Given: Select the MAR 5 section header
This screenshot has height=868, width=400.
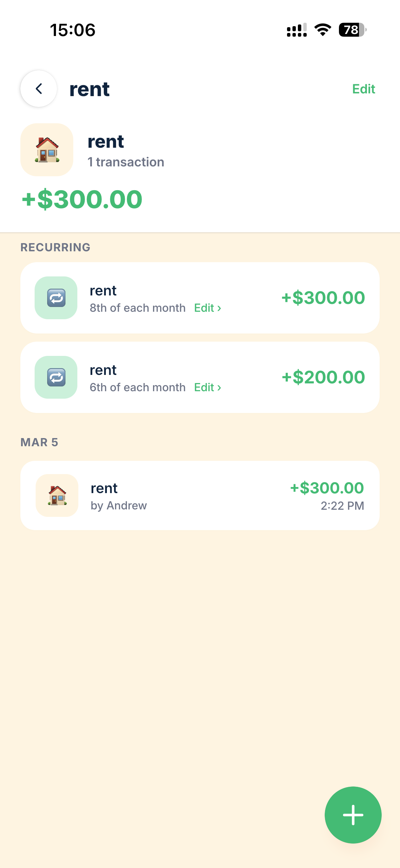Looking at the screenshot, I should [x=39, y=442].
